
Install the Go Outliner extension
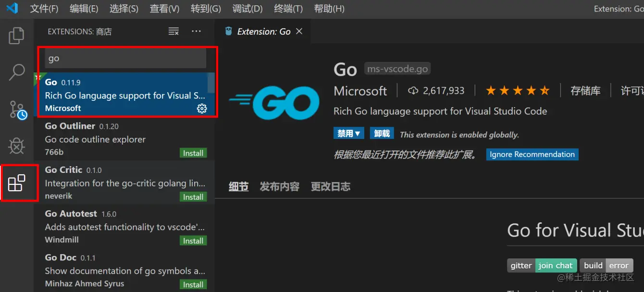point(193,153)
